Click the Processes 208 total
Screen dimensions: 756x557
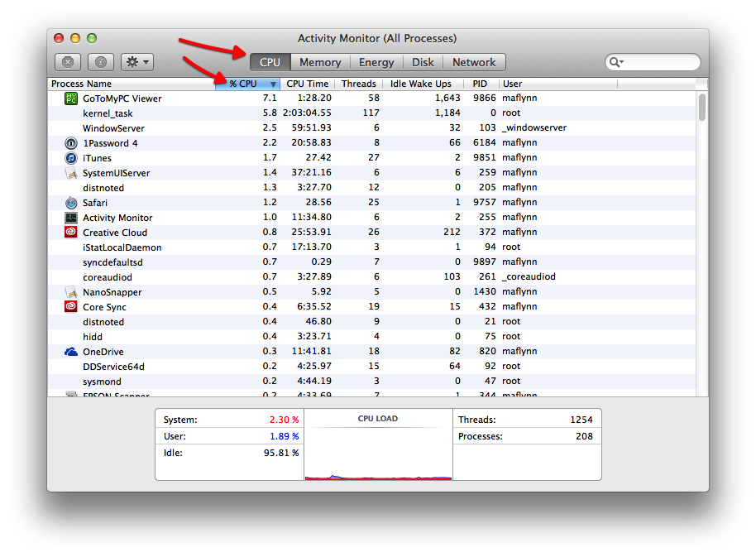tap(584, 436)
